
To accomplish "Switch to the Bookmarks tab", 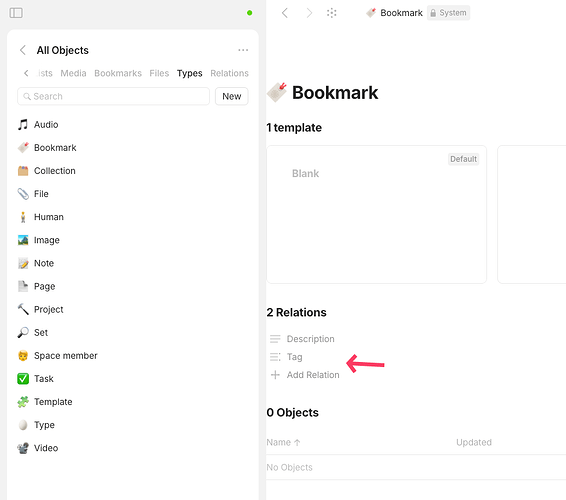I will click(x=118, y=73).
